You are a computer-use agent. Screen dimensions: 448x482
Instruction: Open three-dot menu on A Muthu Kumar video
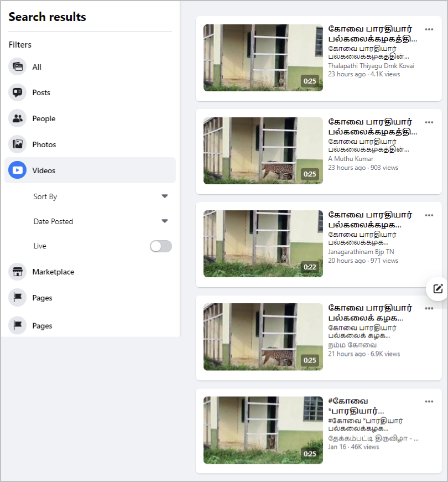click(x=429, y=122)
